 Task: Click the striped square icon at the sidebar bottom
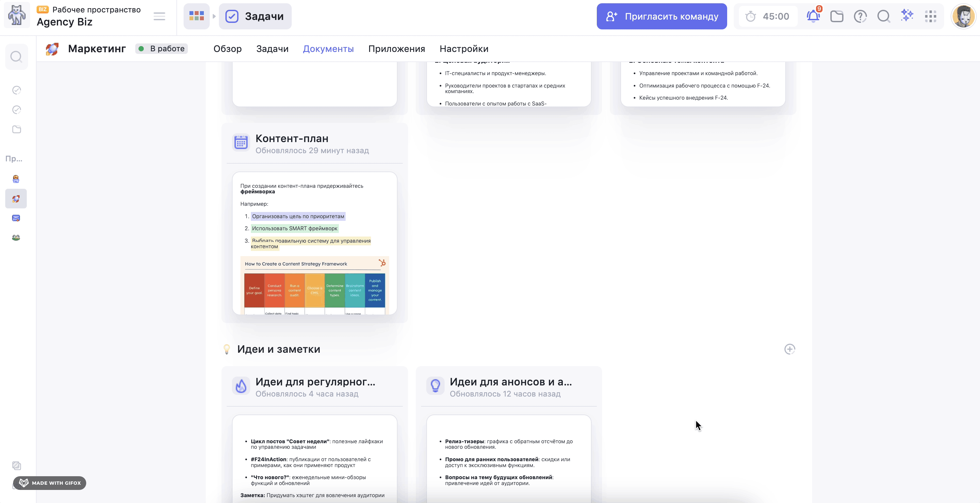click(16, 465)
